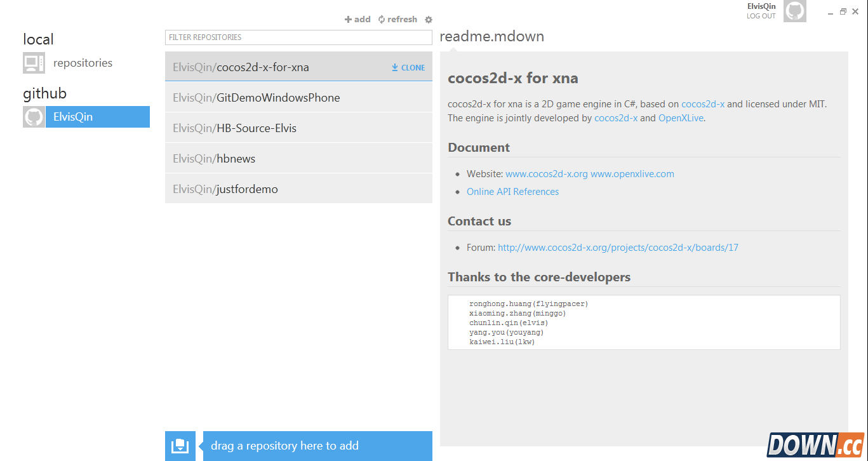Click the clone download icon on cocos2d-x-for-xna
This screenshot has height=461, width=868.
pos(394,67)
